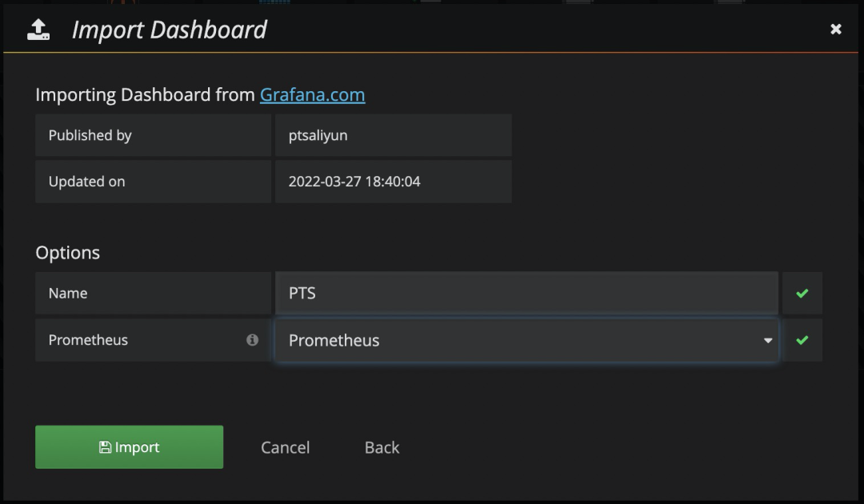Click the Options section heading
Viewport: 864px width, 504px height.
point(67,253)
